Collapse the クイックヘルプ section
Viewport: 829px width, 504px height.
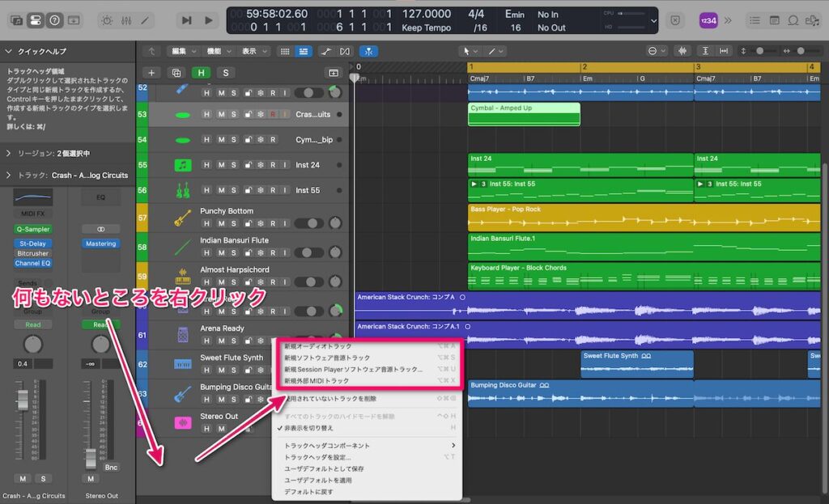8,51
